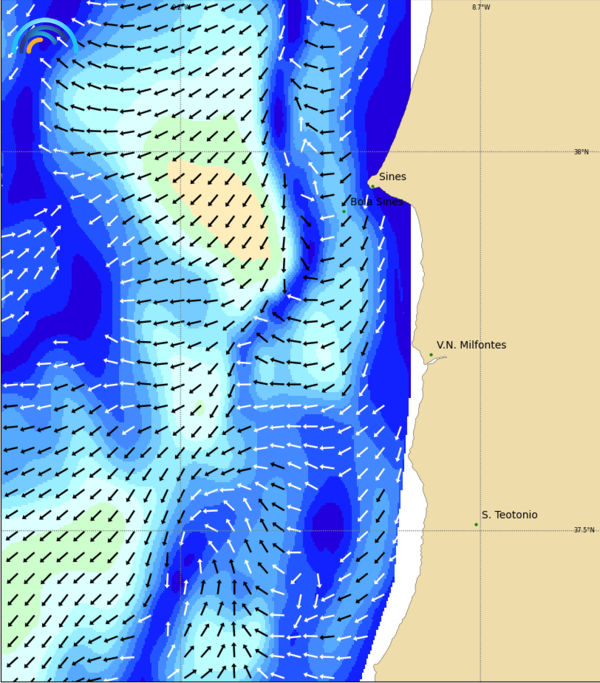This screenshot has width=600, height=683.
Task: Click the rainbow arc logo icon
Action: click(x=45, y=37)
